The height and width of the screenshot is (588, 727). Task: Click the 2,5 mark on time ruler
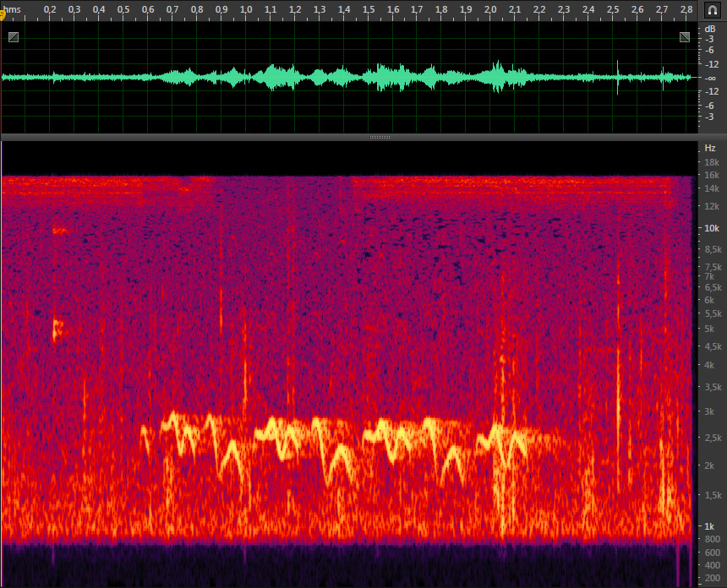pos(613,9)
